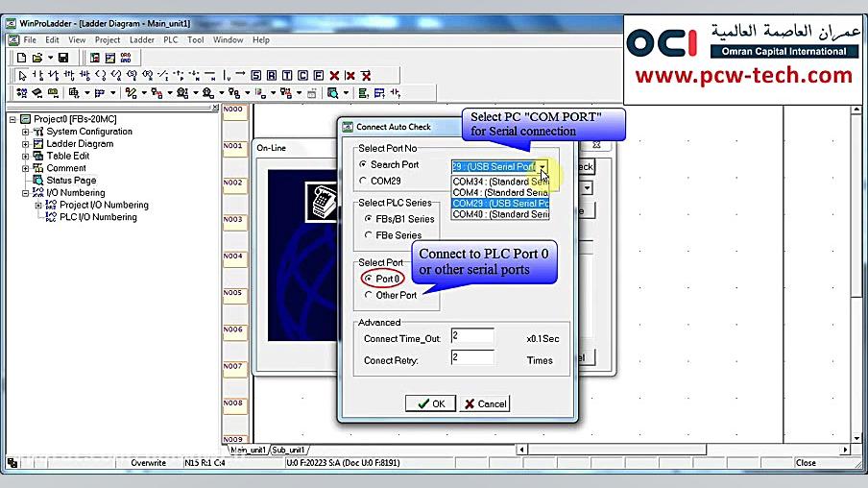868x488 pixels.
Task: Insert a horizontal short line
Action: [x=210, y=75]
